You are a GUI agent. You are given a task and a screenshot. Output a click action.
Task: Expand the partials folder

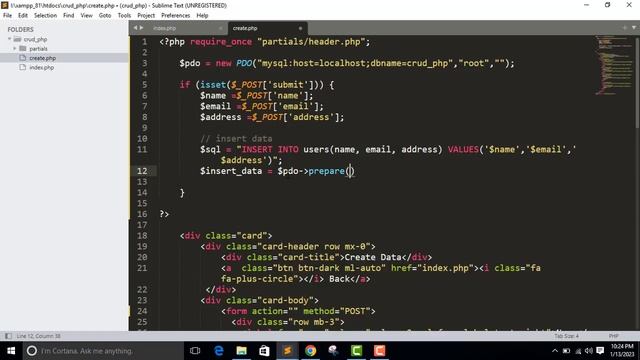click(x=15, y=49)
